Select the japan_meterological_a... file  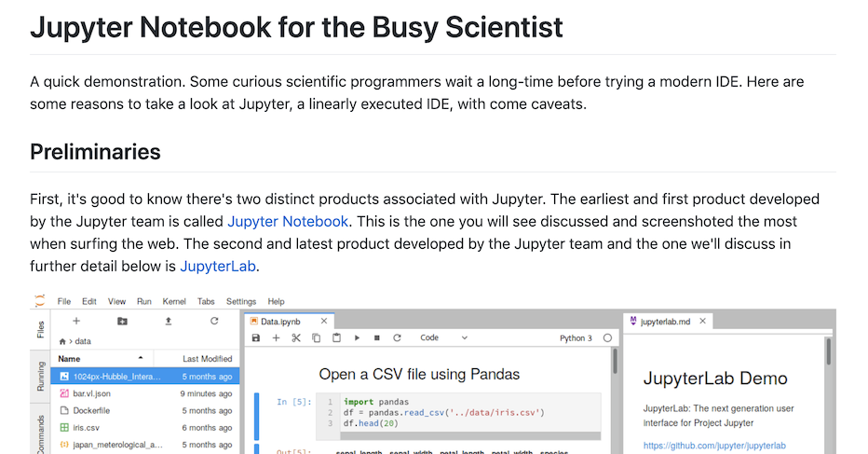(145, 445)
